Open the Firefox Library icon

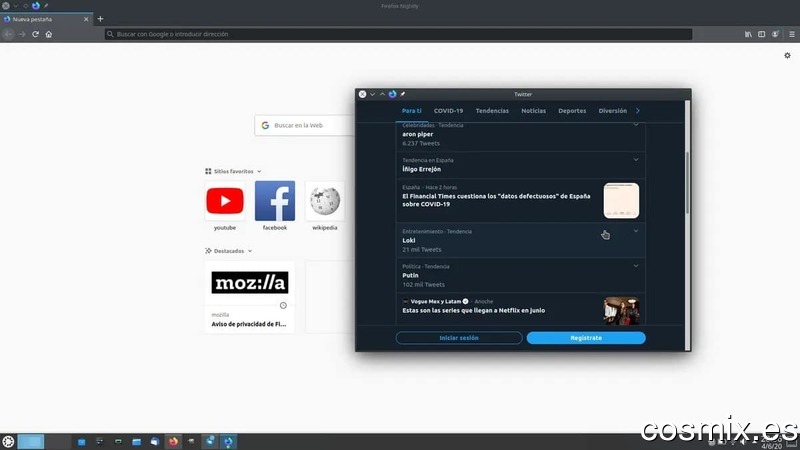pyautogui.click(x=748, y=34)
